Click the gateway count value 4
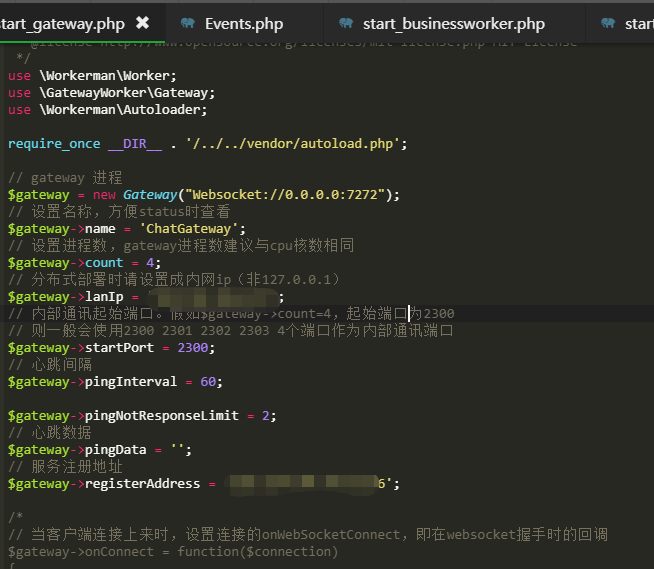 tap(150, 263)
